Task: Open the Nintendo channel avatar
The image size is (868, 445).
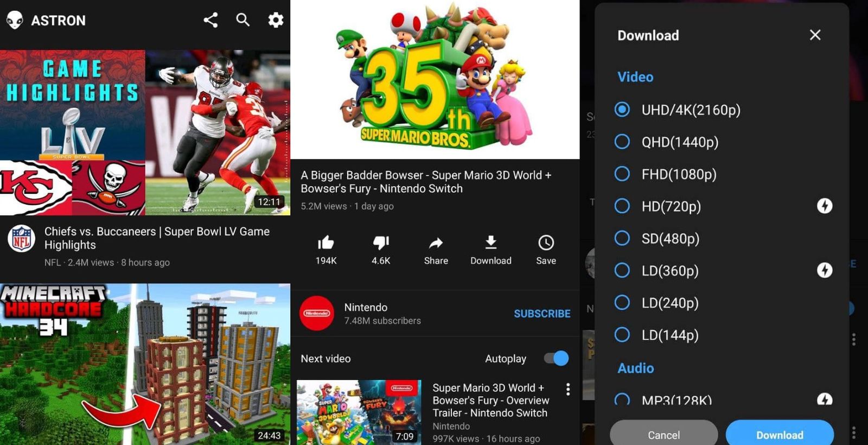Action: [317, 313]
